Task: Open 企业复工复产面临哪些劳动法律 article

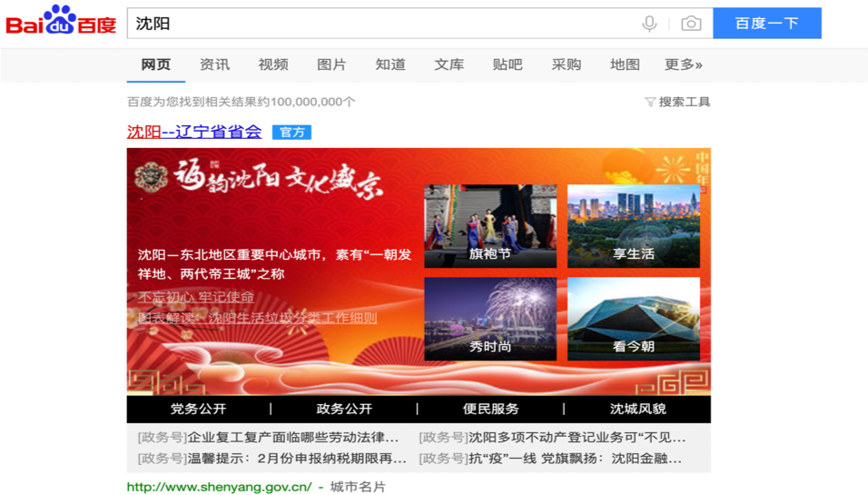Action: pos(269,438)
